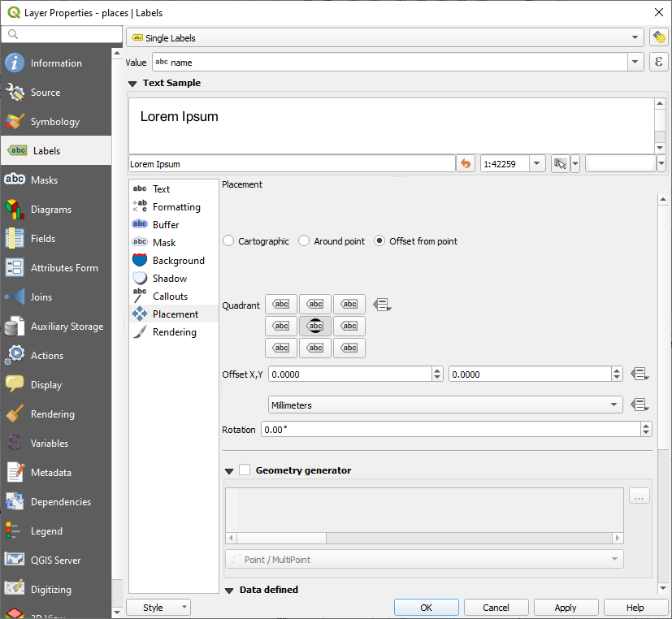Open the automated placement settings gear

[658, 37]
